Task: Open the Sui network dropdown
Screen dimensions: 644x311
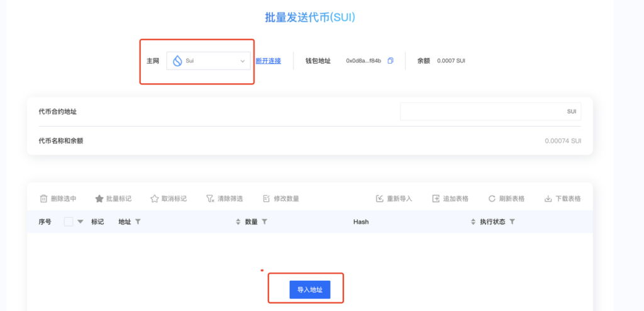Action: [208, 61]
